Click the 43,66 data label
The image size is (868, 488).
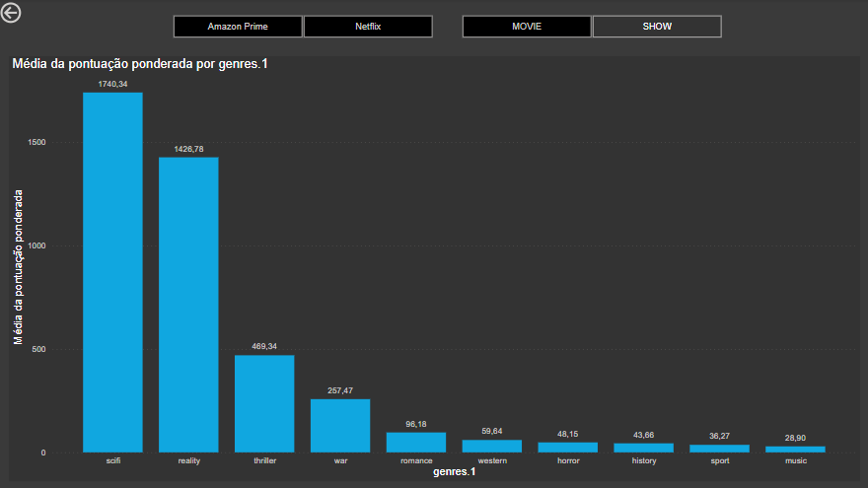pos(644,436)
